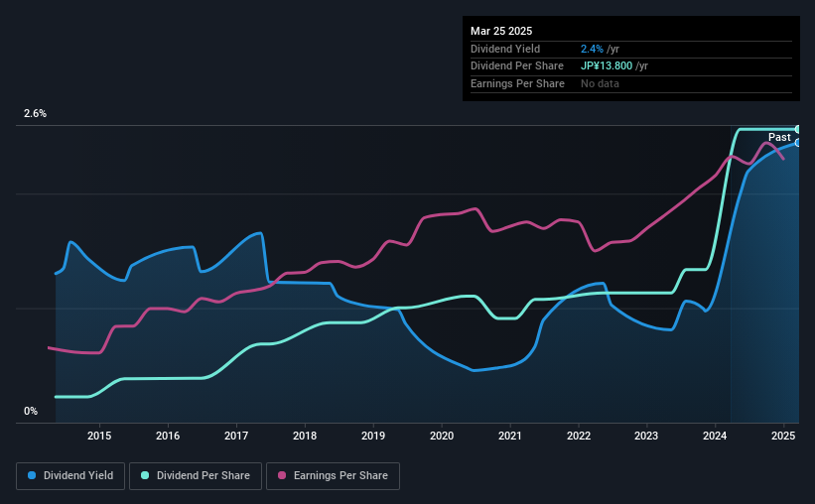Toggle the Earnings Per Share legend series

[333, 476]
